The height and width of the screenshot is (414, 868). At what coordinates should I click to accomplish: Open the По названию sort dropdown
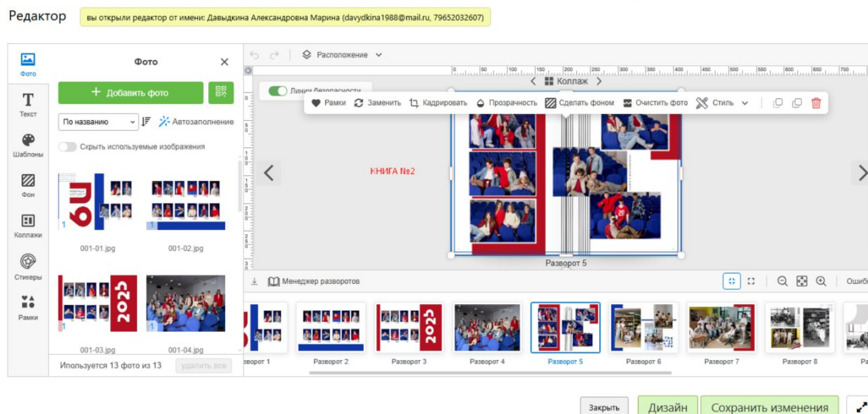98,122
